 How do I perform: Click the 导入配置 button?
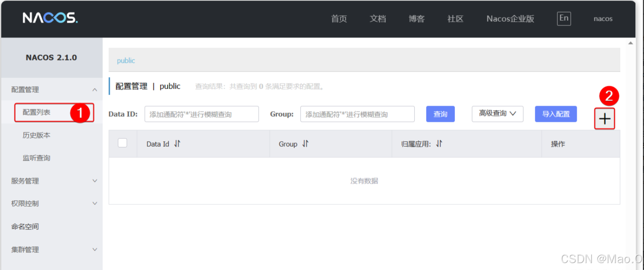click(556, 114)
